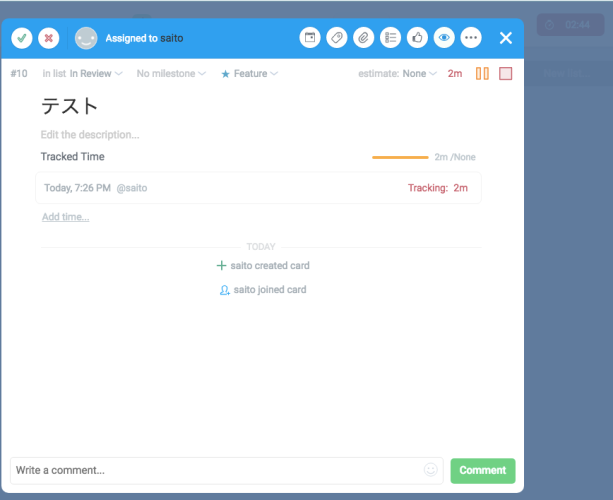Click the Tracked Time heading
This screenshot has width=613, height=500.
(x=72, y=157)
